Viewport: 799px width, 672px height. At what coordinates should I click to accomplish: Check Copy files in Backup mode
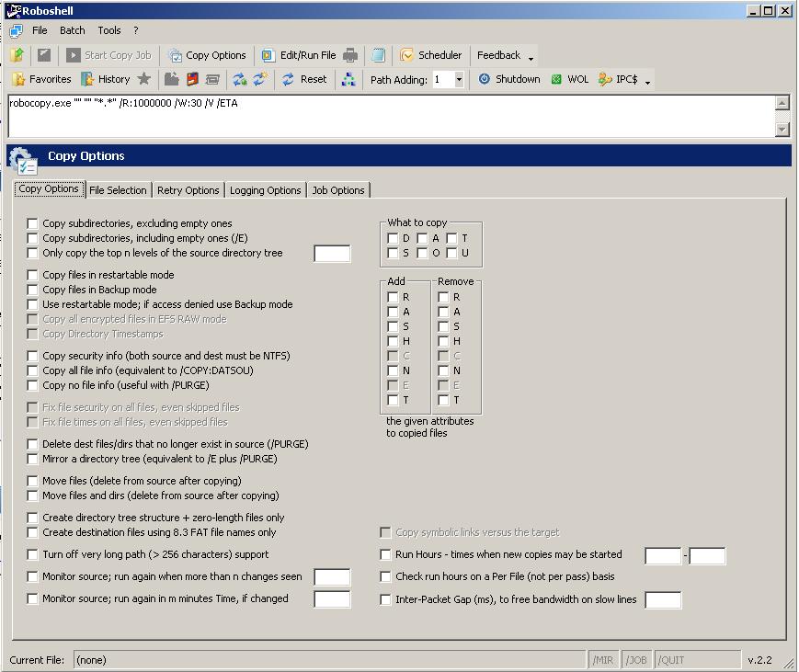tap(32, 290)
